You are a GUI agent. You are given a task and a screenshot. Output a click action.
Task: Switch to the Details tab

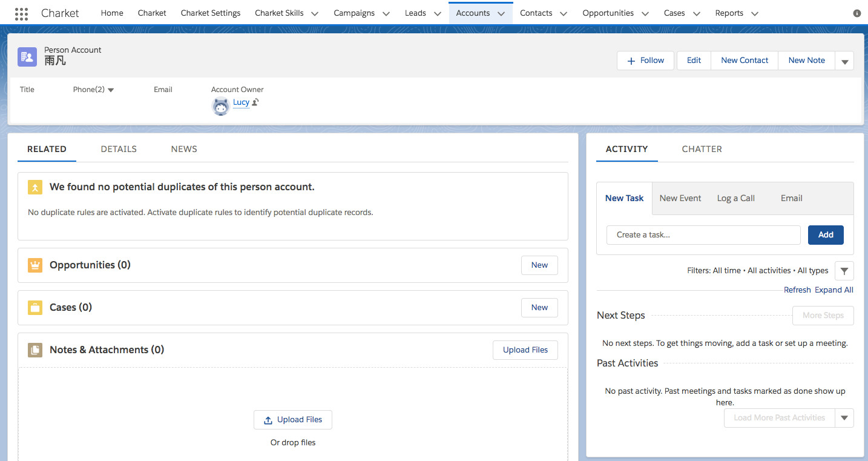click(x=119, y=149)
